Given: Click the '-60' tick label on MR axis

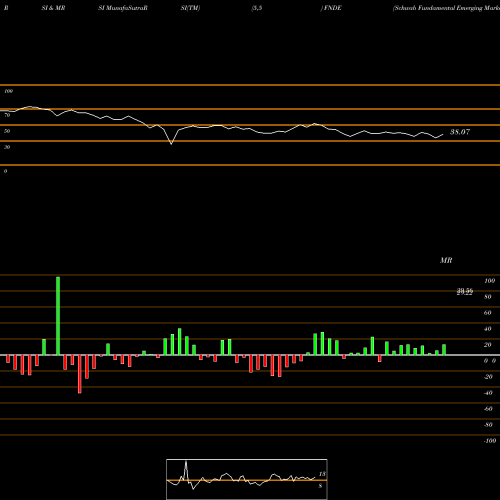Looking at the screenshot, I should (x=488, y=409).
